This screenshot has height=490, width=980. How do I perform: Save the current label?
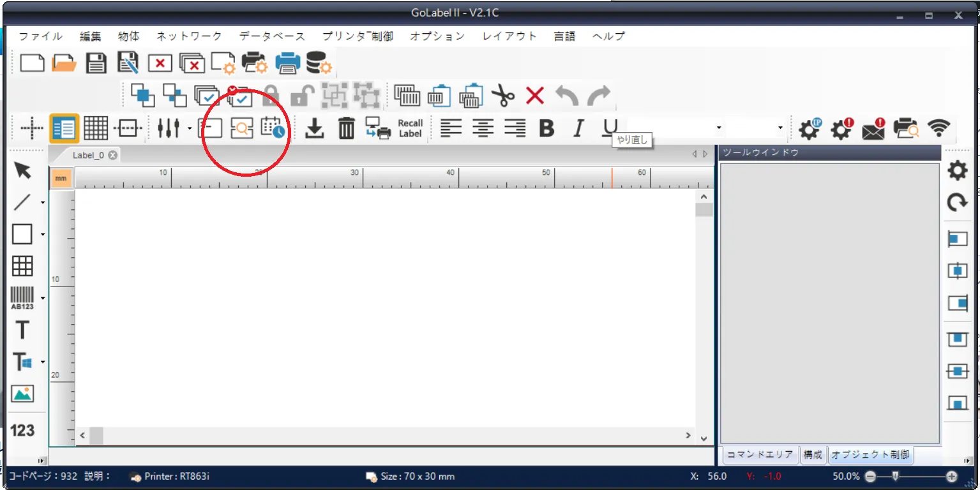[x=96, y=63]
